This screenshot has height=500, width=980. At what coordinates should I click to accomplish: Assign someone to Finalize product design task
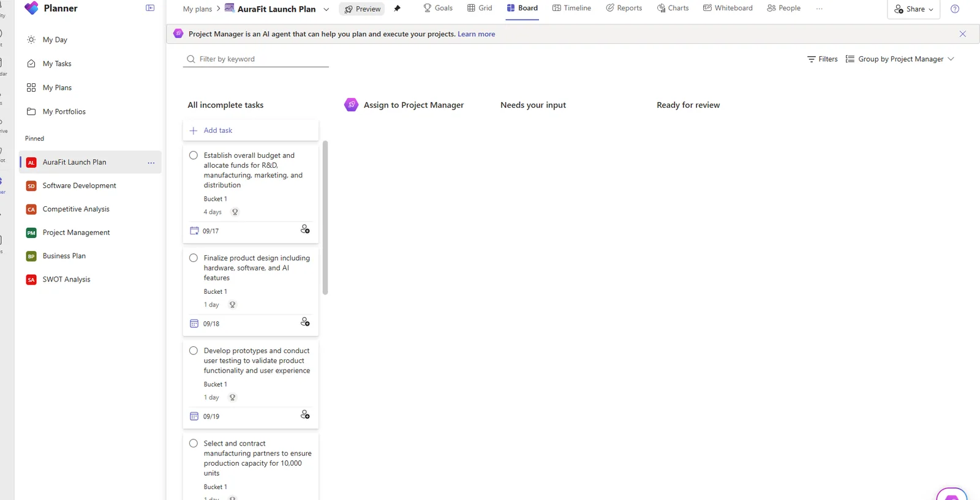click(305, 322)
